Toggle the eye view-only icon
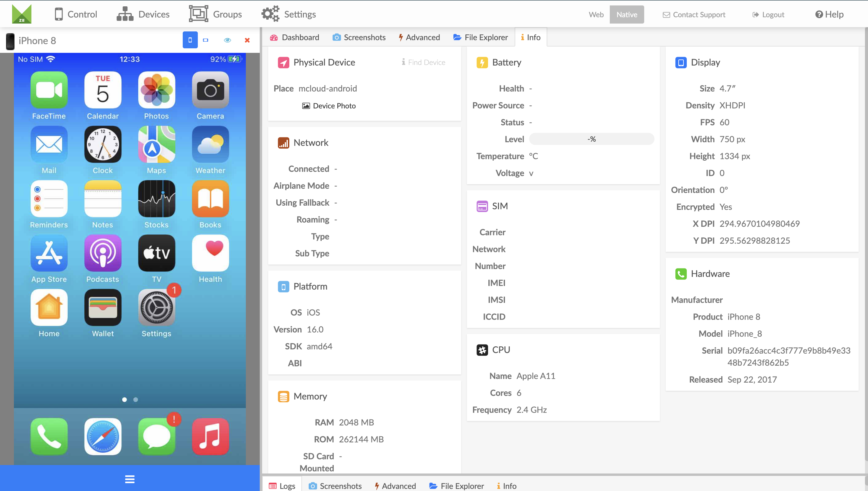 (228, 40)
